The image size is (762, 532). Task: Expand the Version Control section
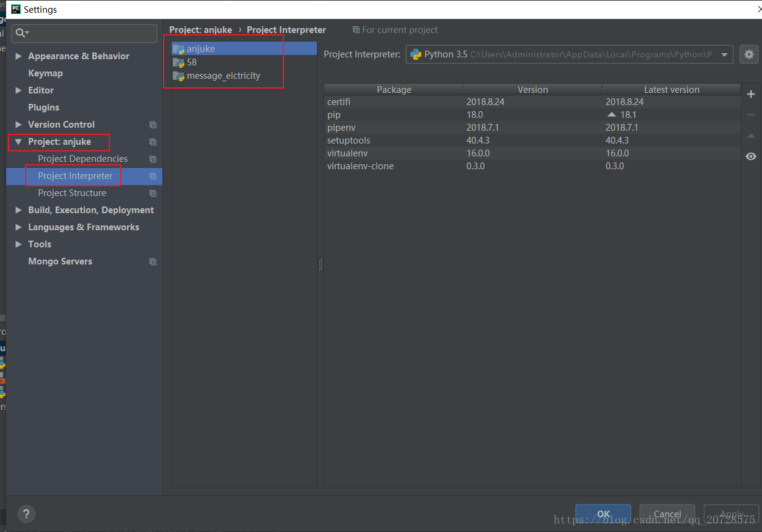coord(18,125)
